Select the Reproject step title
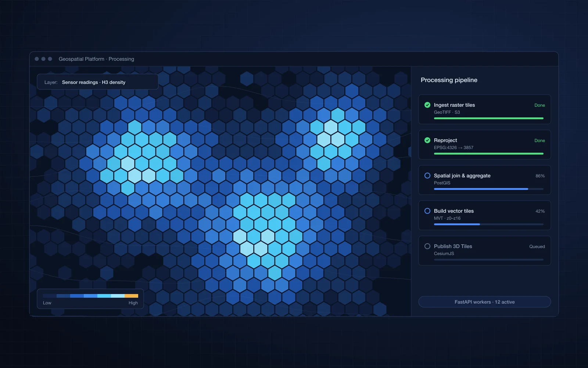Viewport: 588px width, 368px height. (x=445, y=140)
